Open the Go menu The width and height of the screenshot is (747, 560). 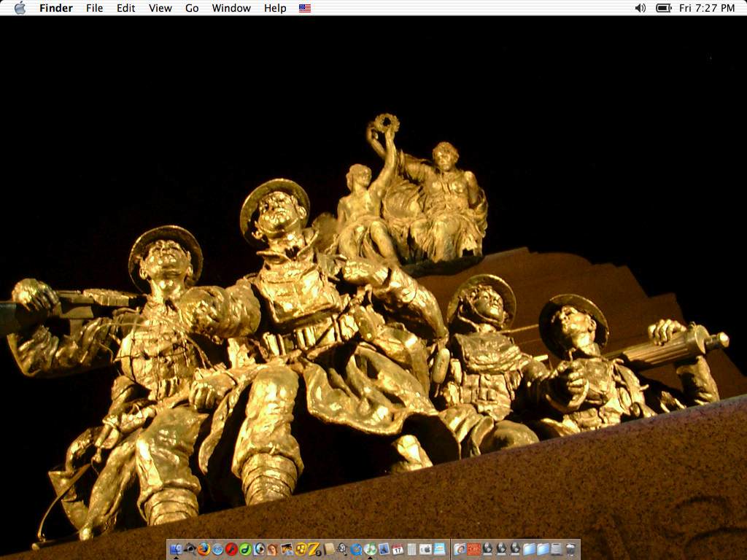(192, 8)
